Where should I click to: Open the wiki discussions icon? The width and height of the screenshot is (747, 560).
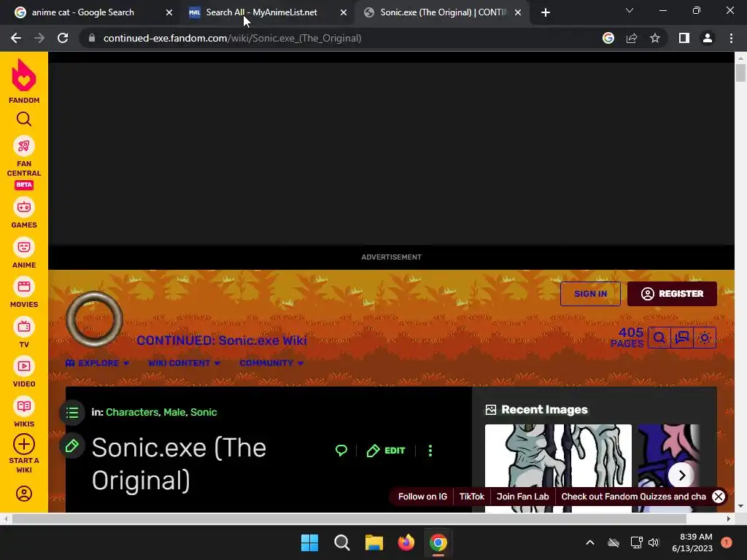coord(682,338)
